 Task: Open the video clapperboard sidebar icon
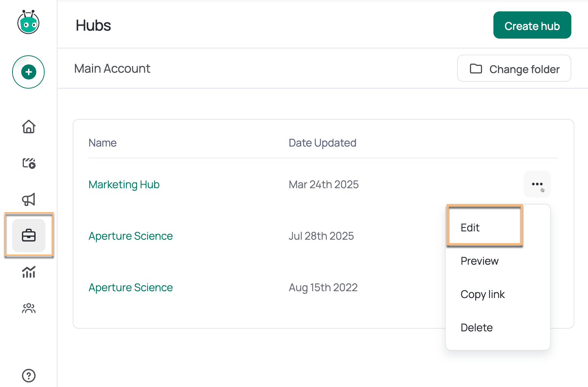[29, 163]
